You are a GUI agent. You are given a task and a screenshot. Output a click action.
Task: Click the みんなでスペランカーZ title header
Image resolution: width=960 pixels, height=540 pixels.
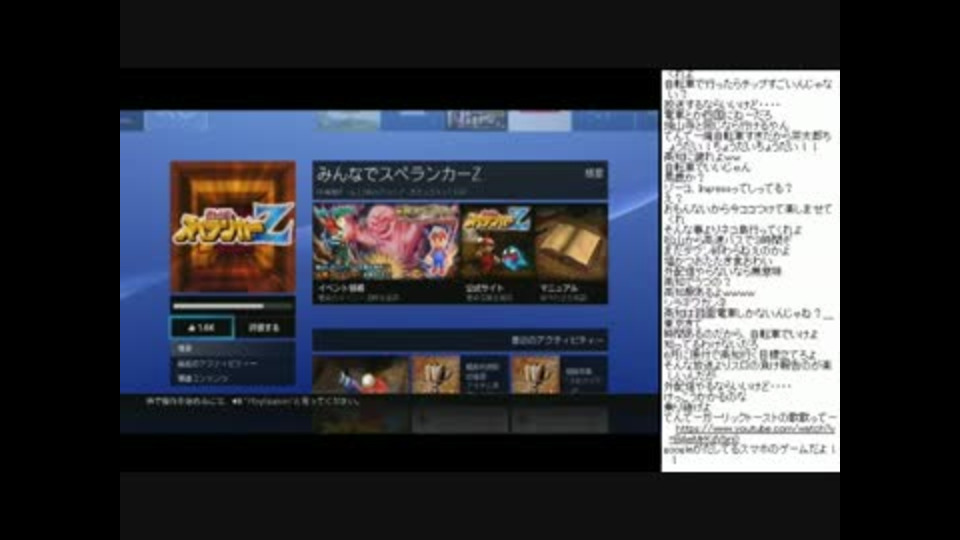click(460, 180)
